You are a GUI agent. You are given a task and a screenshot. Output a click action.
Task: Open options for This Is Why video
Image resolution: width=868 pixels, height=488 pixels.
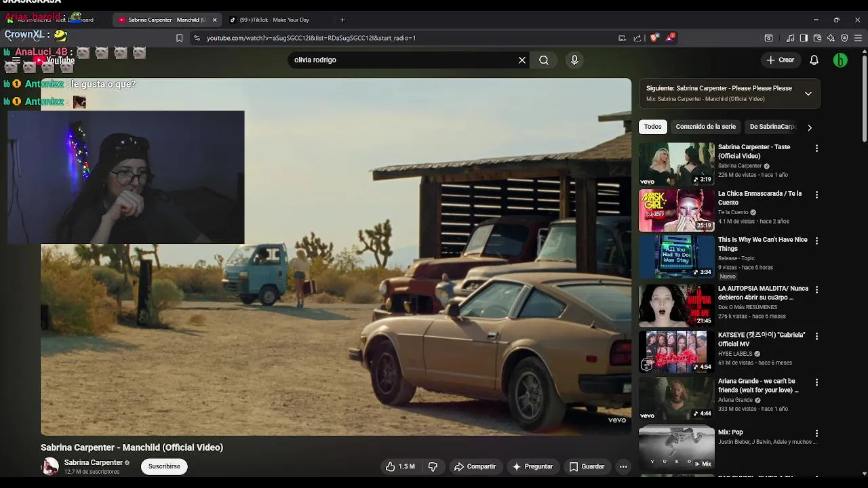point(816,241)
